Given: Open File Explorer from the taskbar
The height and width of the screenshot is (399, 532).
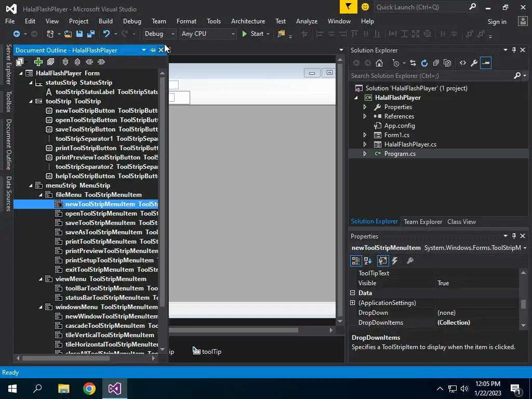Looking at the screenshot, I should tap(63, 389).
